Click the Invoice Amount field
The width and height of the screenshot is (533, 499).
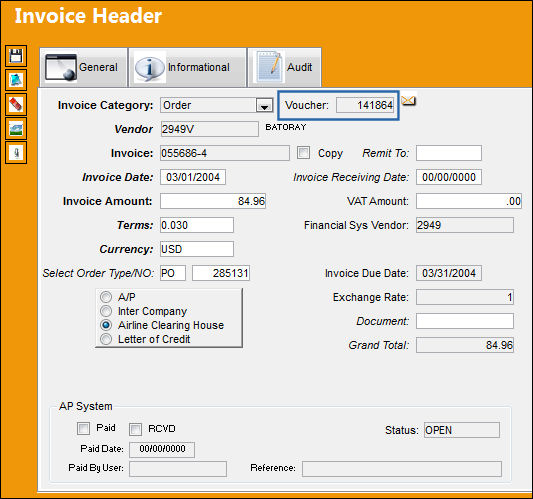click(213, 201)
